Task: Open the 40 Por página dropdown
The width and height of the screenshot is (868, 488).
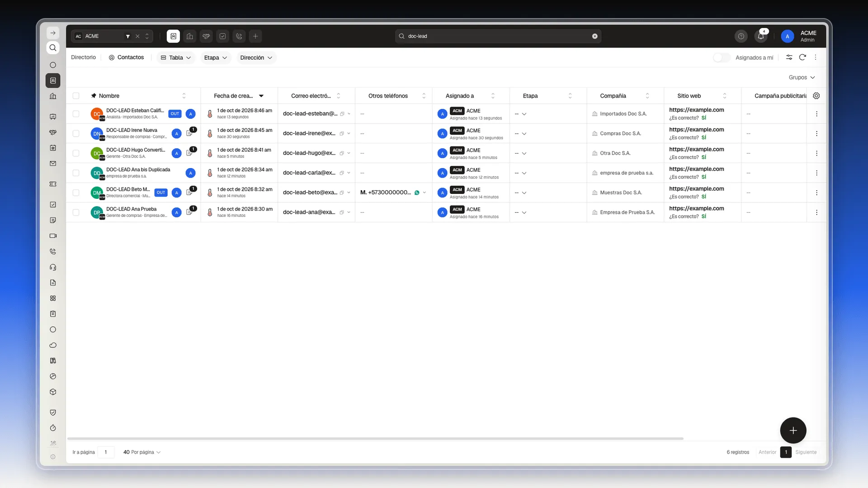Action: [142, 452]
